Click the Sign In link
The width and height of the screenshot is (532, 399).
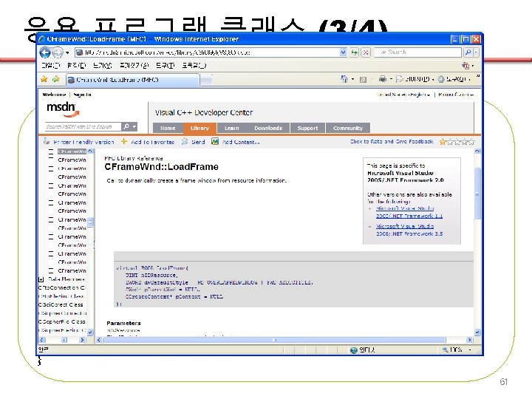[x=83, y=95]
